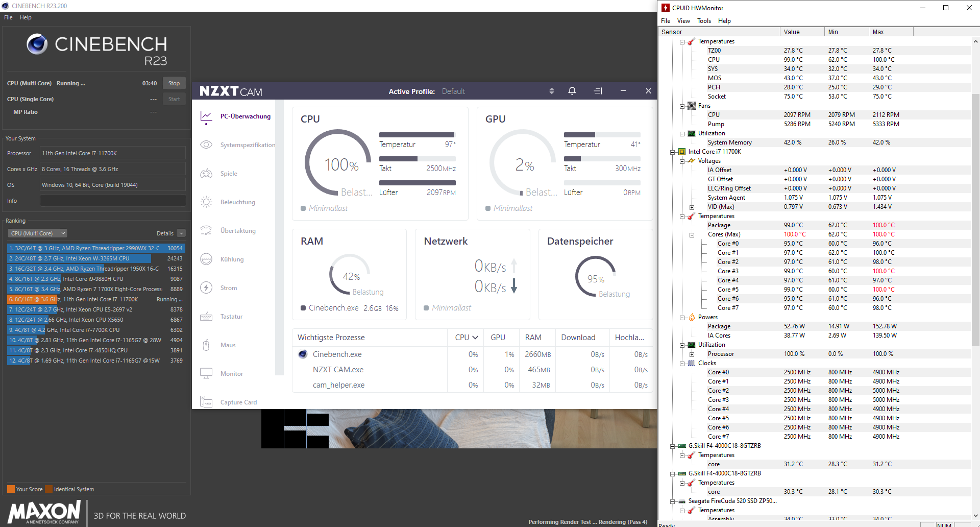Image resolution: width=980 pixels, height=527 pixels.
Task: Open the Tools menu in HWMonitor
Action: (704, 21)
